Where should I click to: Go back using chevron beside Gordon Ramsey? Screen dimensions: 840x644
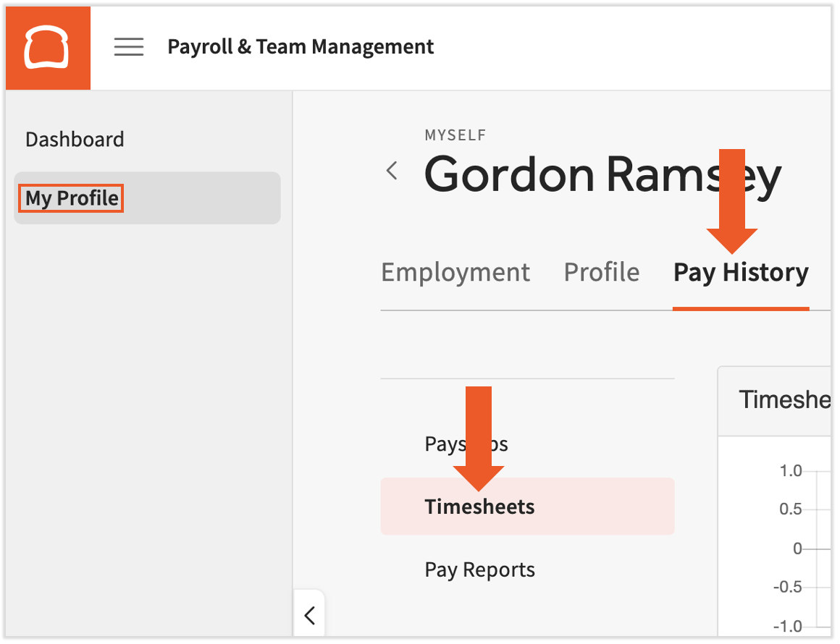(x=392, y=171)
